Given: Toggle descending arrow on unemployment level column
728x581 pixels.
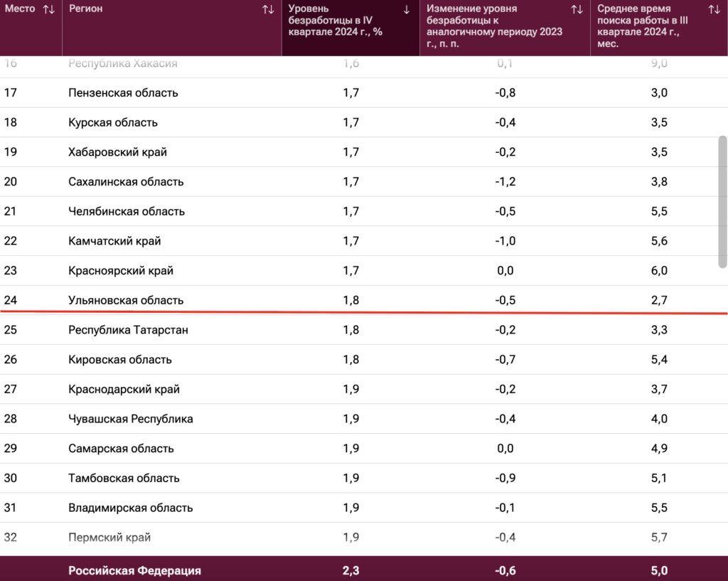Looking at the screenshot, I should (407, 10).
